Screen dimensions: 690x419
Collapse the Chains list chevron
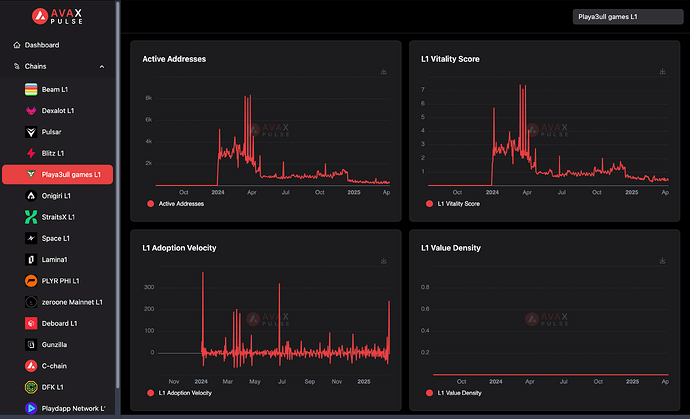pyautogui.click(x=102, y=66)
